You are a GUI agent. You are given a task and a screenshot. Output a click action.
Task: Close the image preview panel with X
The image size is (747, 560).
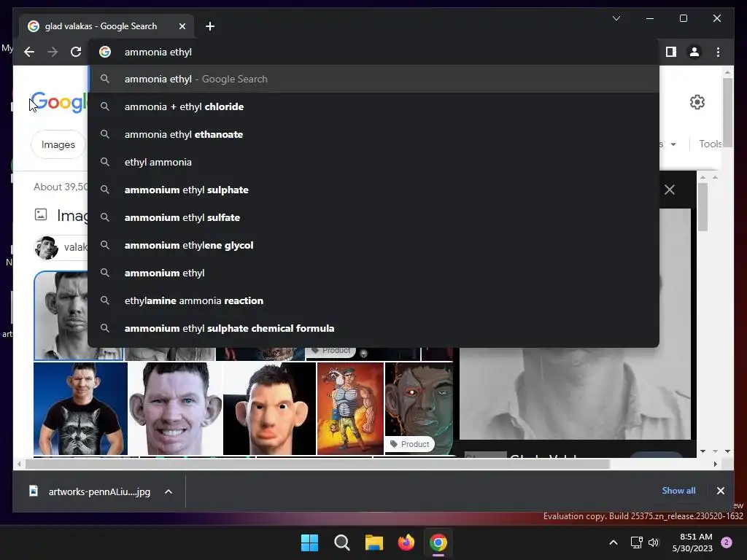(x=670, y=190)
